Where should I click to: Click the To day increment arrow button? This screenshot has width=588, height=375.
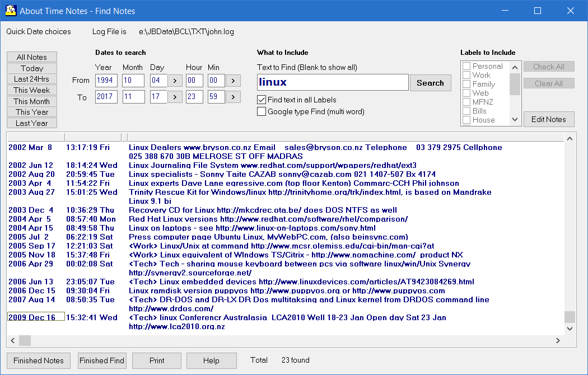tap(175, 97)
